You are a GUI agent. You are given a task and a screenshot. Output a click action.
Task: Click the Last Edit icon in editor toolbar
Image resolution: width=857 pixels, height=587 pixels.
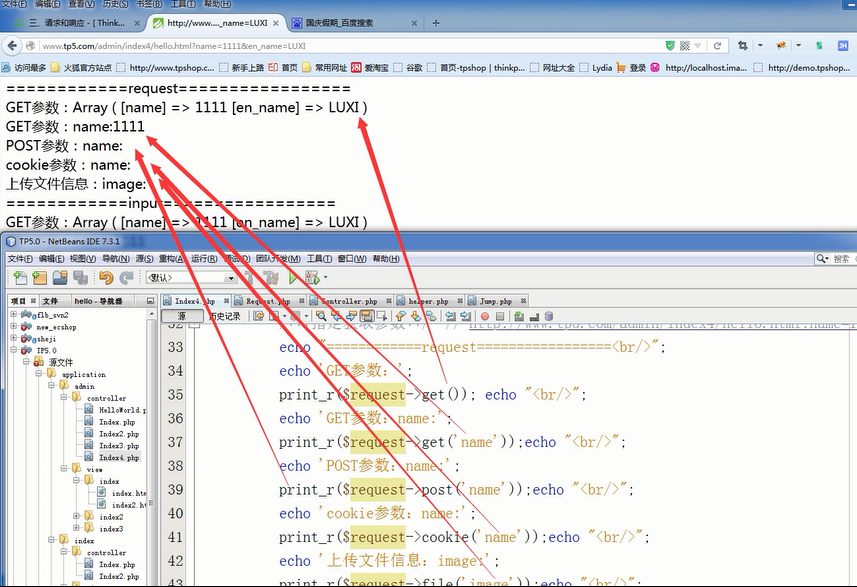coord(259,316)
